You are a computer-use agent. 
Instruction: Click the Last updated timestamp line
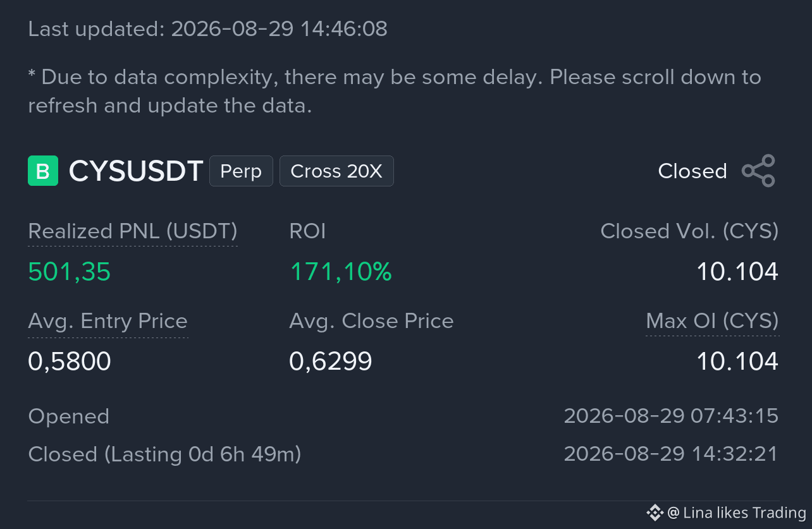[x=208, y=28]
